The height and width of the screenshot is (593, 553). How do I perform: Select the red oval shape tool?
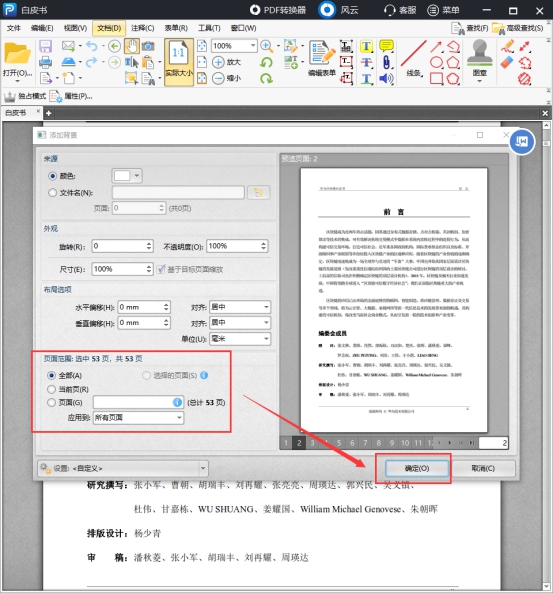coord(436,62)
